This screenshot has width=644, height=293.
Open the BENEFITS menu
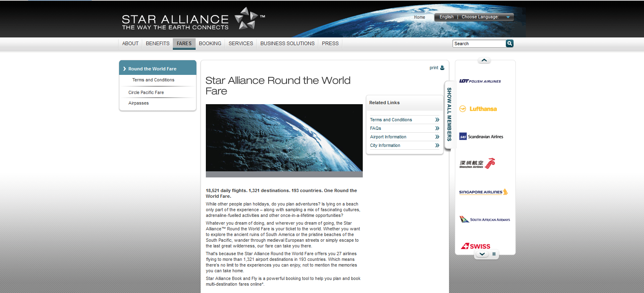tap(158, 44)
